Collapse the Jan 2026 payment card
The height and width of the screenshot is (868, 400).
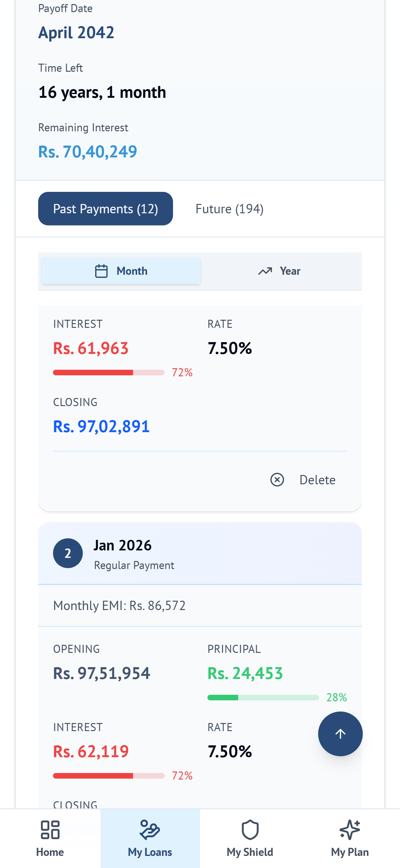[x=200, y=553]
